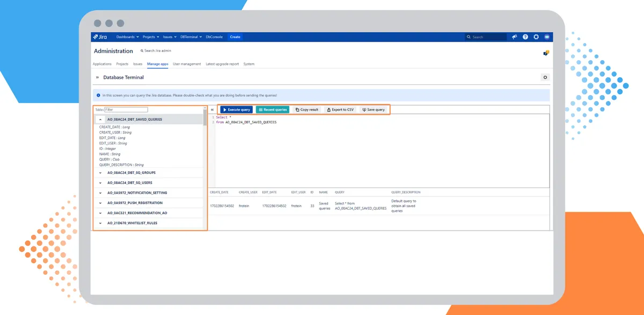
Task: Click the QUERY_DESCRIPTION : String column entry
Action: [121, 165]
